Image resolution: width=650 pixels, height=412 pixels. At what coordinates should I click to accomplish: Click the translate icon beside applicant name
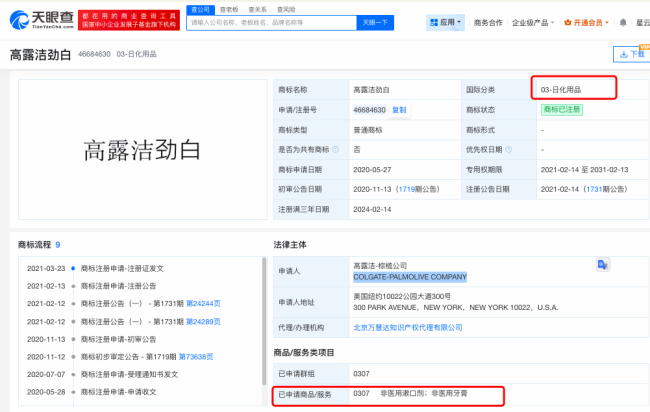pos(603,264)
